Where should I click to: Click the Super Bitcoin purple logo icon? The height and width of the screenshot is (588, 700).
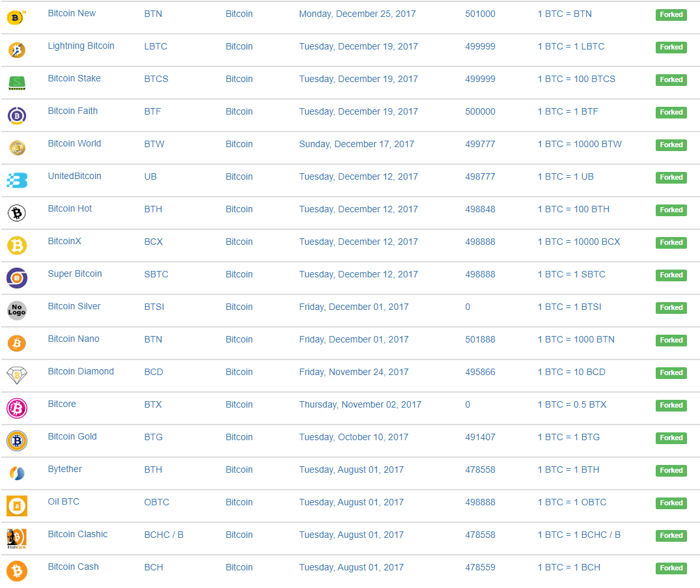[x=17, y=277]
